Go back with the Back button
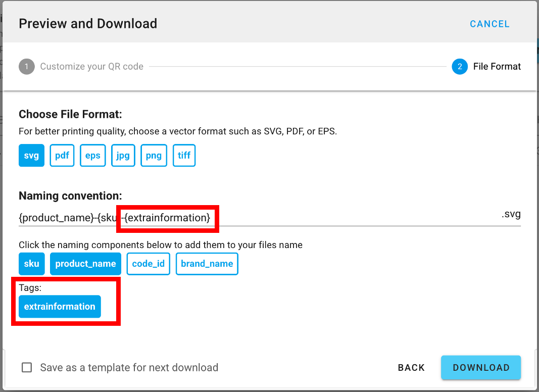 coord(411,368)
